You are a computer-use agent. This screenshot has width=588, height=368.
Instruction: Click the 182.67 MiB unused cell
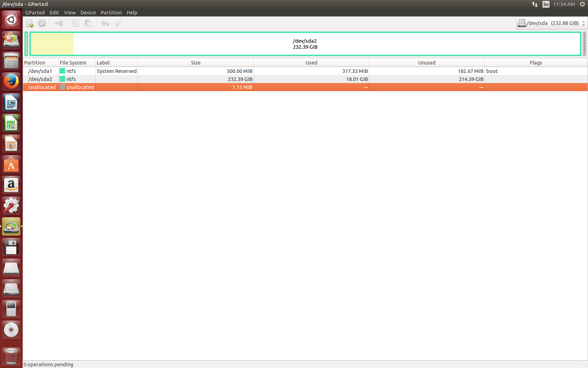(x=427, y=71)
